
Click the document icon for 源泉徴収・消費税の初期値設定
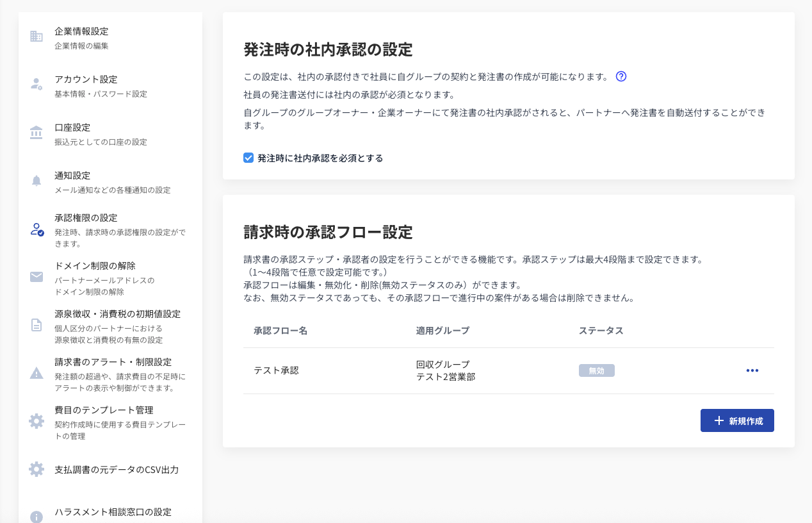click(37, 325)
